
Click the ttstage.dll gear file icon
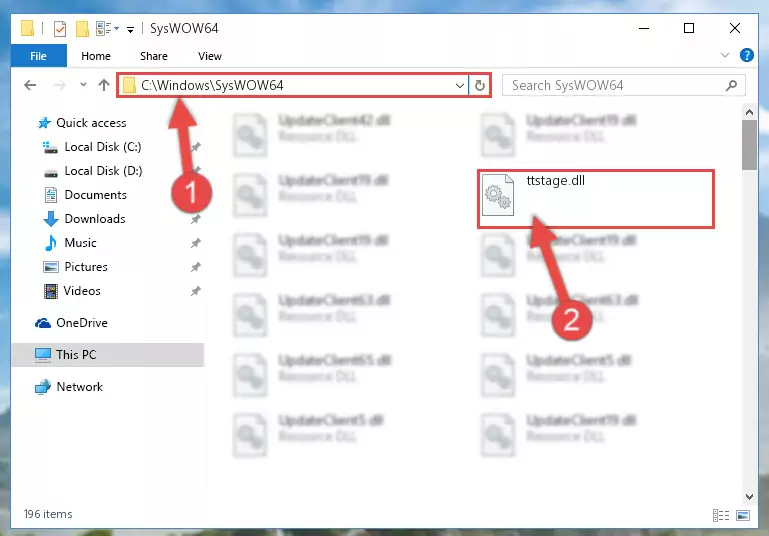point(498,195)
